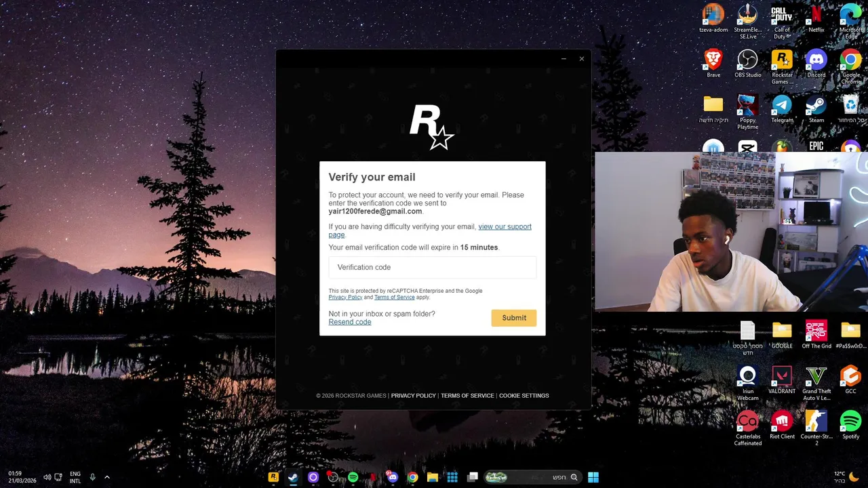Open Iriun Webcam desktop shortcut
The image size is (868, 488).
click(x=748, y=383)
